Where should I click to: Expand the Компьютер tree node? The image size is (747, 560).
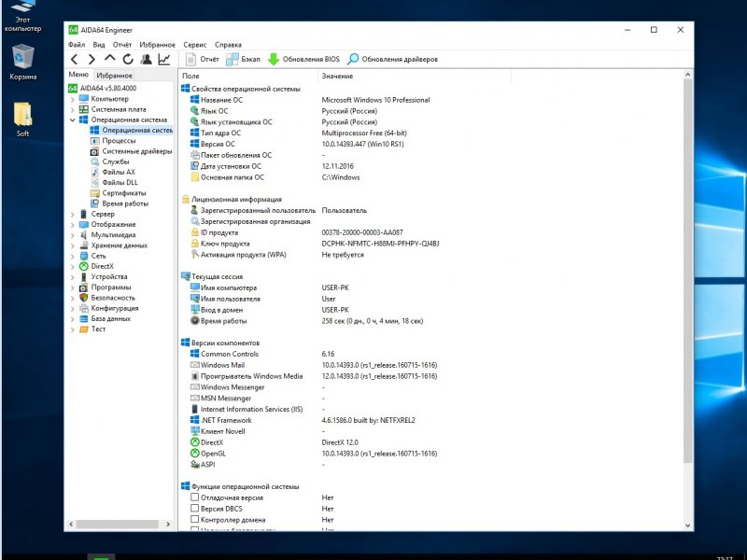[x=73, y=99]
